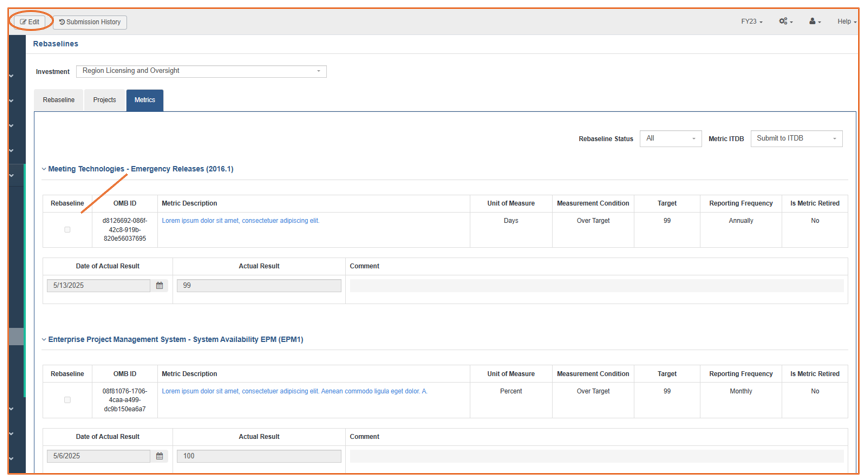Viewport: 863px width, 475px height.
Task: Click the Actual Result field showing 100
Action: click(x=259, y=456)
